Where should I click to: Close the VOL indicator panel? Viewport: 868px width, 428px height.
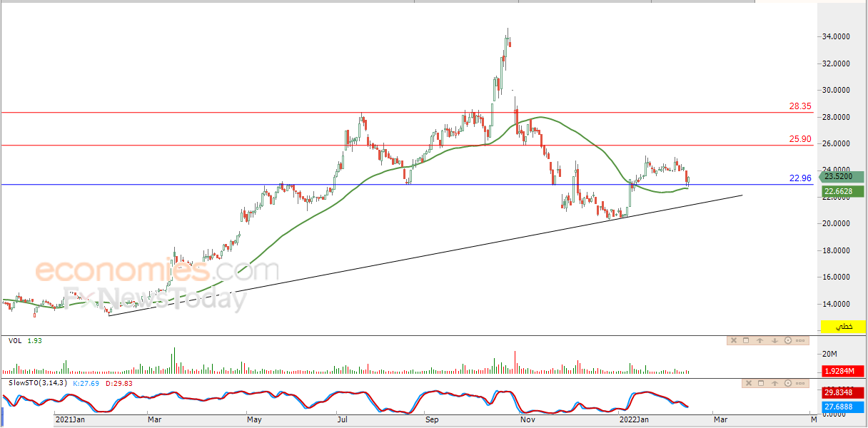[734, 340]
